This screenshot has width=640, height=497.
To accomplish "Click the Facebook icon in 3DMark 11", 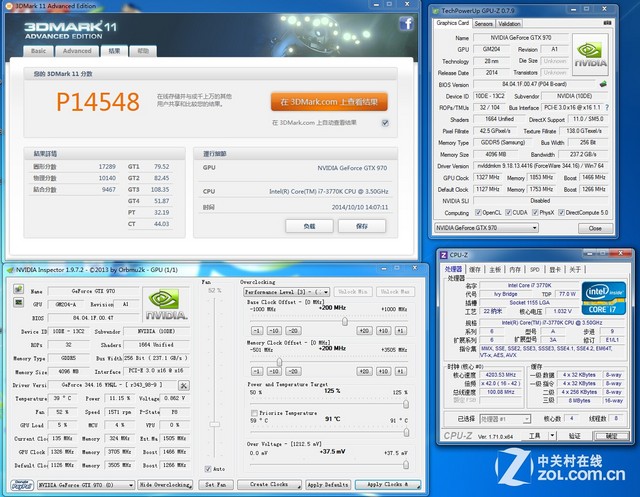I will 406,24.
